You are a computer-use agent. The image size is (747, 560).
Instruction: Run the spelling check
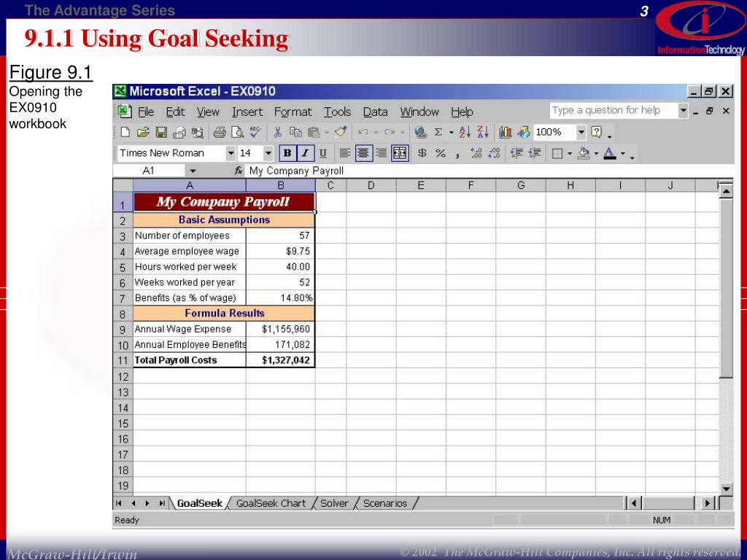click(x=255, y=133)
